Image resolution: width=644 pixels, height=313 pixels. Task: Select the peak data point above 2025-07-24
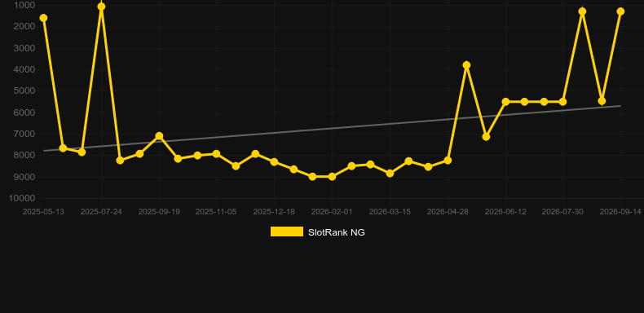pos(101,7)
